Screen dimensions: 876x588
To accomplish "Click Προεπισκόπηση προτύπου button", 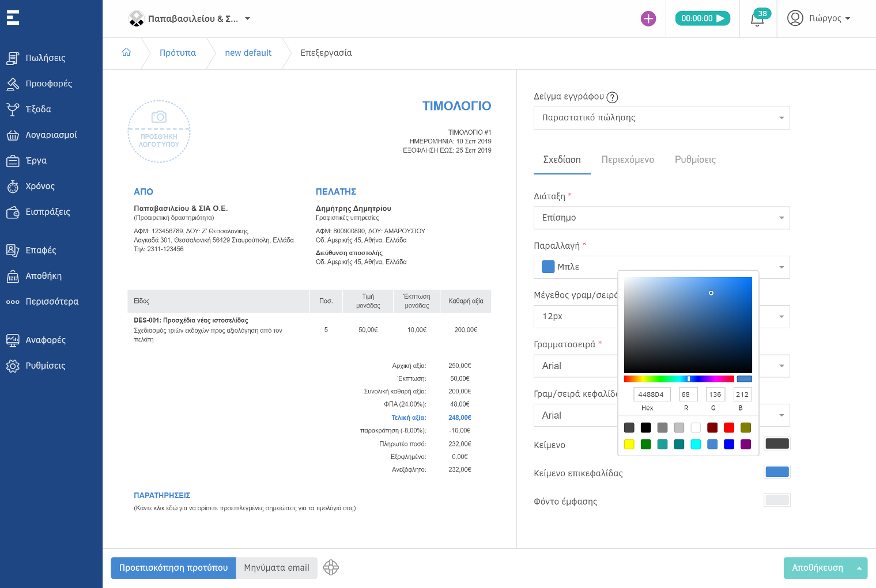I will coord(173,568).
